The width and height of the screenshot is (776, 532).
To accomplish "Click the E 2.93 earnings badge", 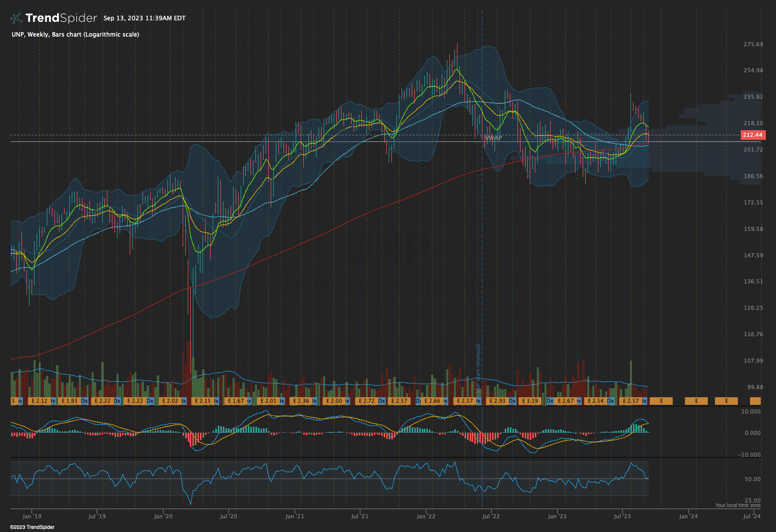I will tap(499, 400).
